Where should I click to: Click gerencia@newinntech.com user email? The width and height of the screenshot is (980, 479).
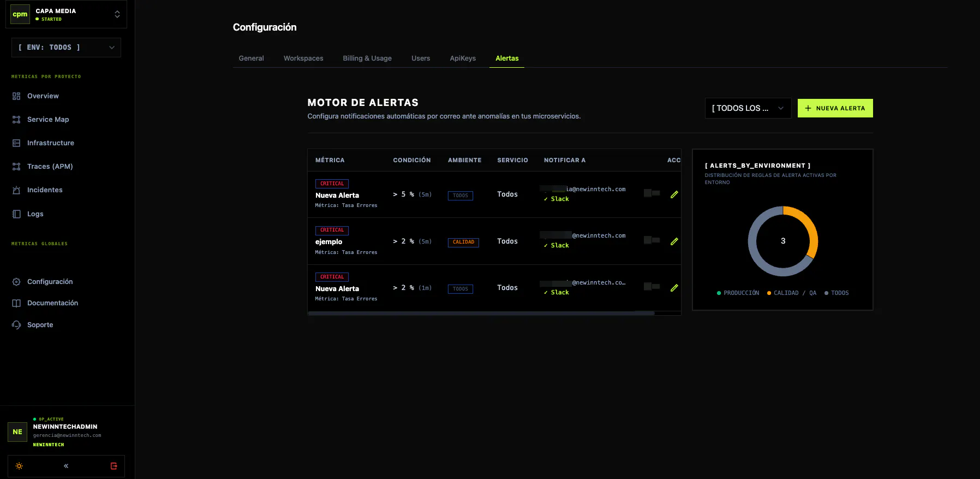[67, 436]
